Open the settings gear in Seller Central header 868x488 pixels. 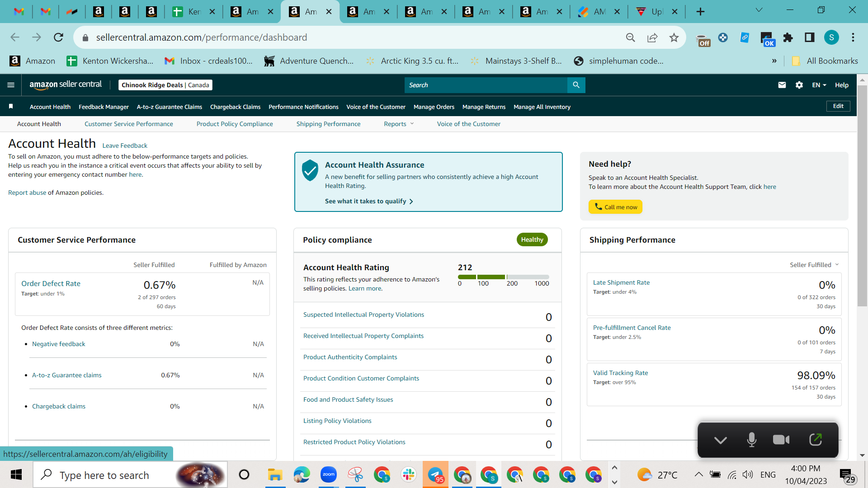point(799,85)
